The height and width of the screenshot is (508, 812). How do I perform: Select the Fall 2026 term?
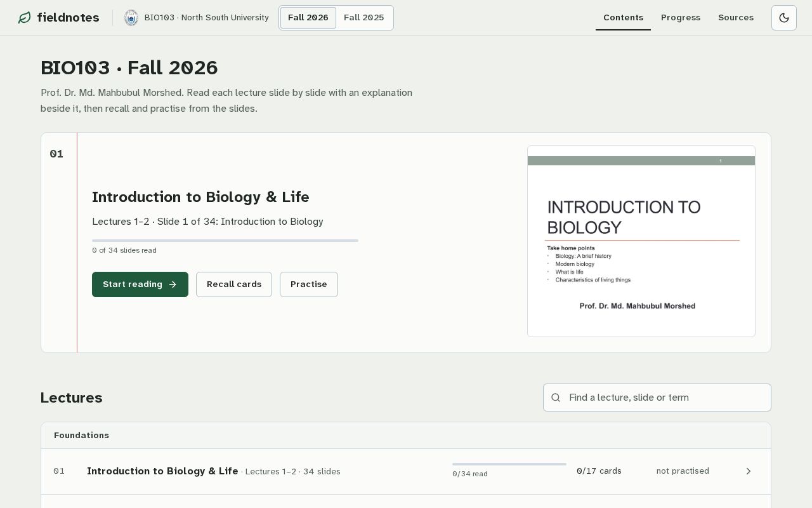(x=308, y=18)
